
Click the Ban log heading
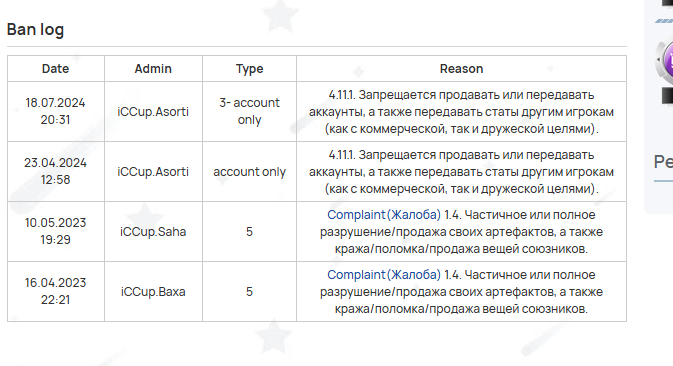point(35,30)
